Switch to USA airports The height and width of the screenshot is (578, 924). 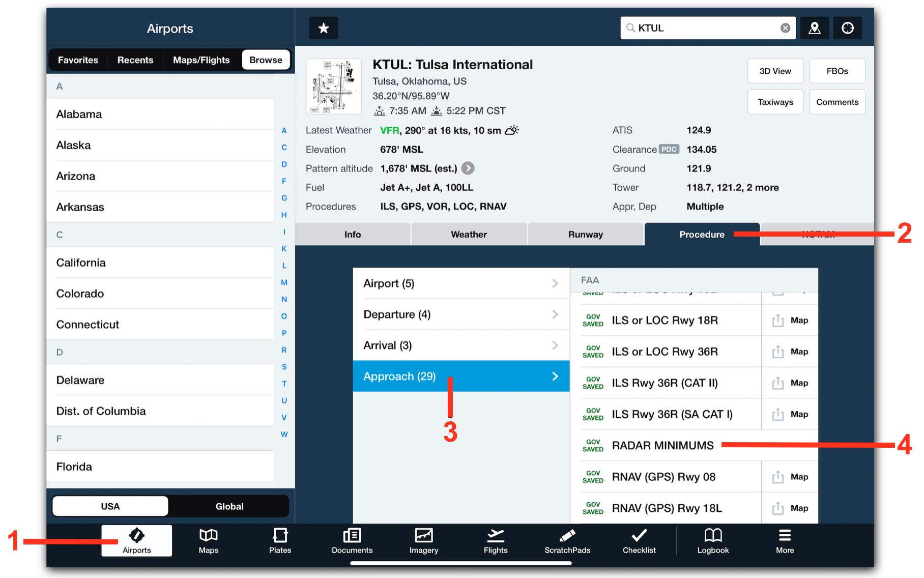point(110,506)
